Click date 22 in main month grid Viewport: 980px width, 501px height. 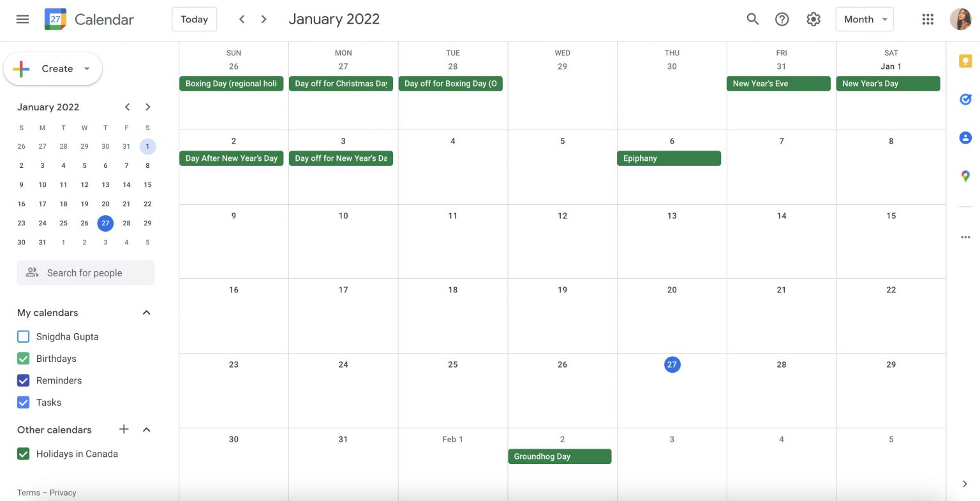pos(891,290)
